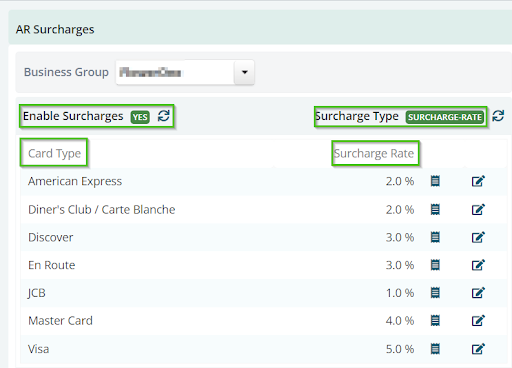Edit the Master Card surcharge rate
The width and height of the screenshot is (512, 368).
point(478,320)
